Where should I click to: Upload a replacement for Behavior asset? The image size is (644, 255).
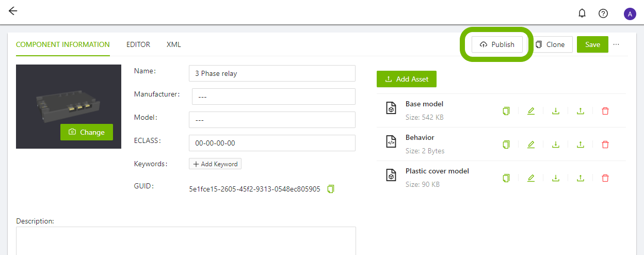pyautogui.click(x=581, y=145)
